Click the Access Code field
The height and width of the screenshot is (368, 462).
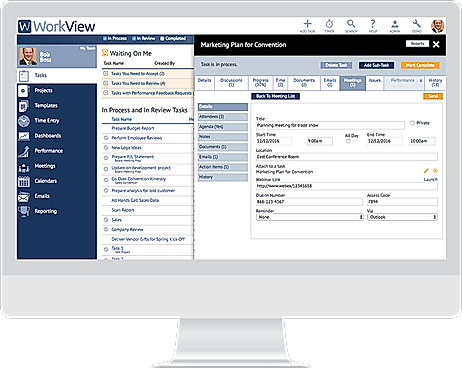point(402,202)
